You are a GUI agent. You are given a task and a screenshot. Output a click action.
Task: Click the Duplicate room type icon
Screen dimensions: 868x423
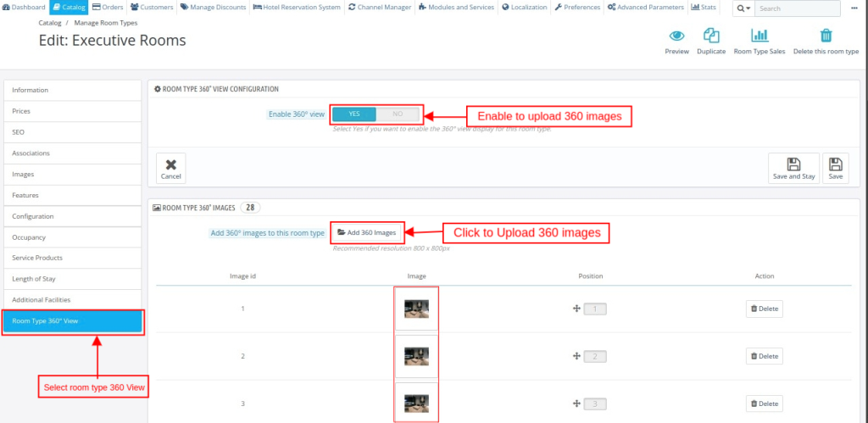711,36
